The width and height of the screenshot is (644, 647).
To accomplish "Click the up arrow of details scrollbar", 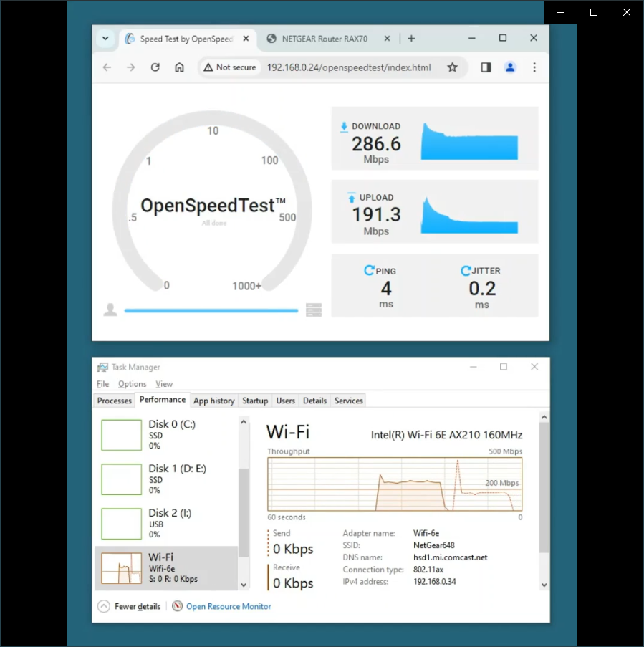I will [544, 417].
